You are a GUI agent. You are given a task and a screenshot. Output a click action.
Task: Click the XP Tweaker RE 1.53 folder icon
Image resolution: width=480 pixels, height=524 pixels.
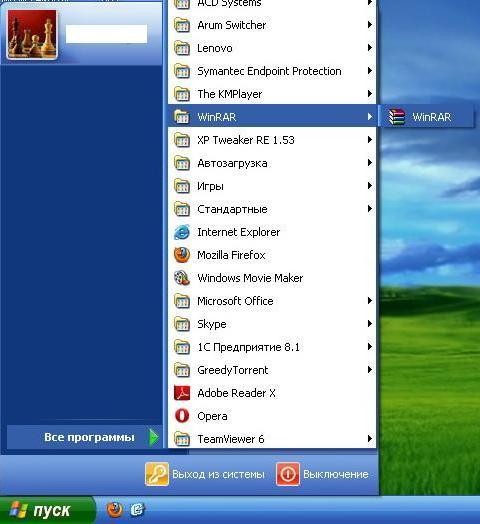(182, 140)
